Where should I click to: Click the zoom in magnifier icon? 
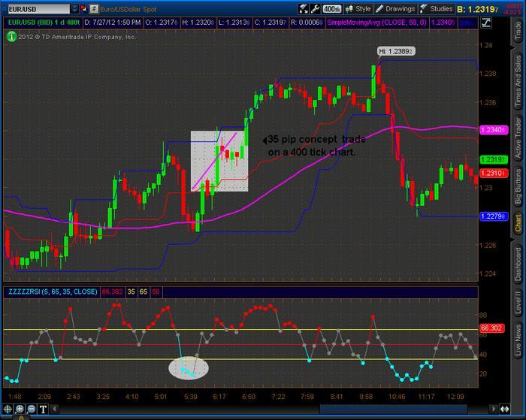[x=20, y=409]
